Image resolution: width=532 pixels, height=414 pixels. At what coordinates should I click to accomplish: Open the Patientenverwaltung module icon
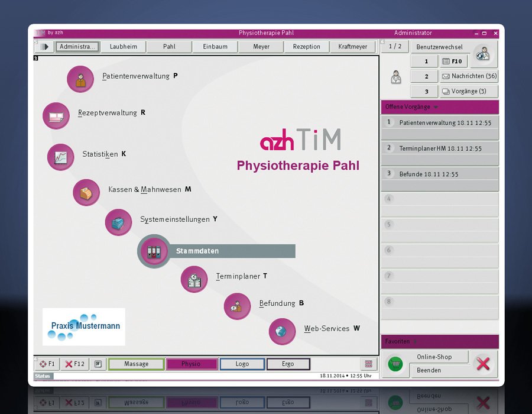pyautogui.click(x=80, y=79)
